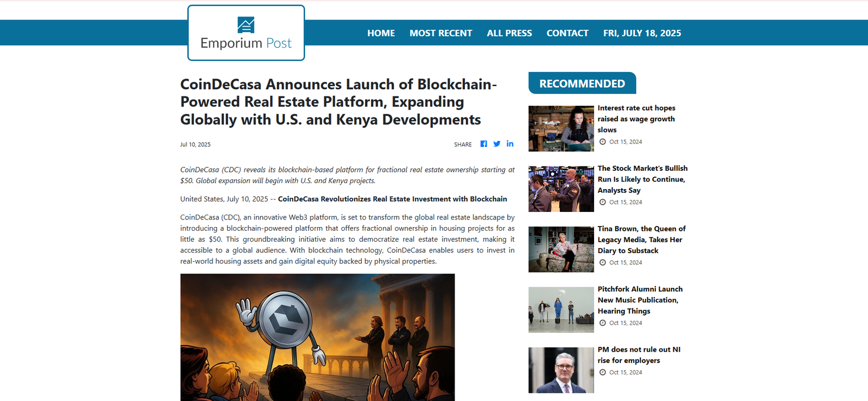
Task: Click the stock exchange traders thumbnail
Action: pyautogui.click(x=561, y=189)
